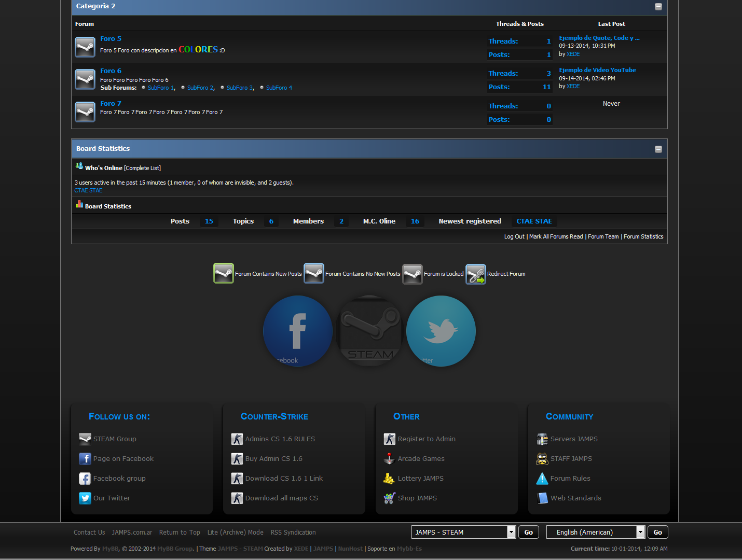Click the Foro 7 forum status icon
This screenshot has width=742, height=560.
(85, 112)
